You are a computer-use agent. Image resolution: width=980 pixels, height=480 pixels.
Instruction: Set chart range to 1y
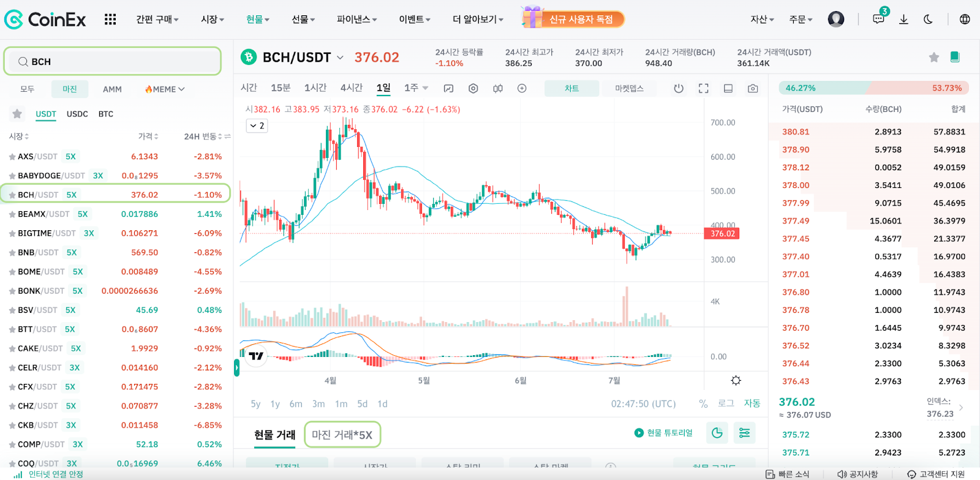pos(275,404)
